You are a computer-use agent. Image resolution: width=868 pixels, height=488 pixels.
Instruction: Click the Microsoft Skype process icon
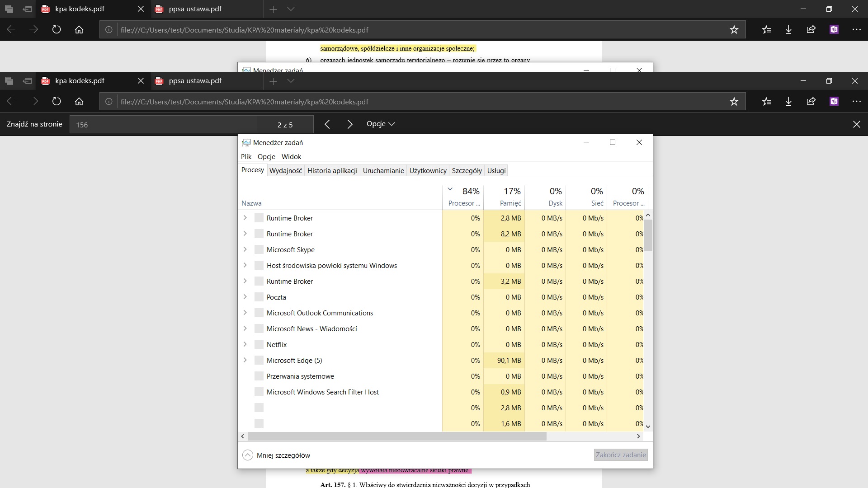[x=259, y=249]
